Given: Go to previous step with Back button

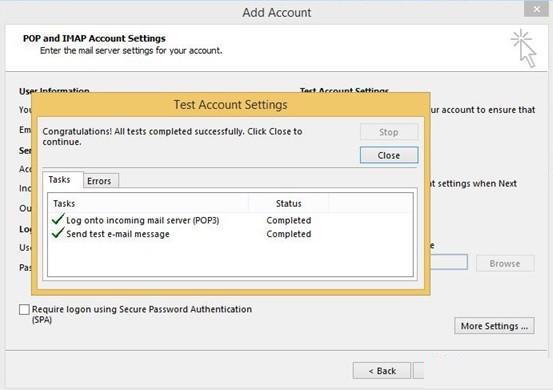Looking at the screenshot, I should coord(382,371).
